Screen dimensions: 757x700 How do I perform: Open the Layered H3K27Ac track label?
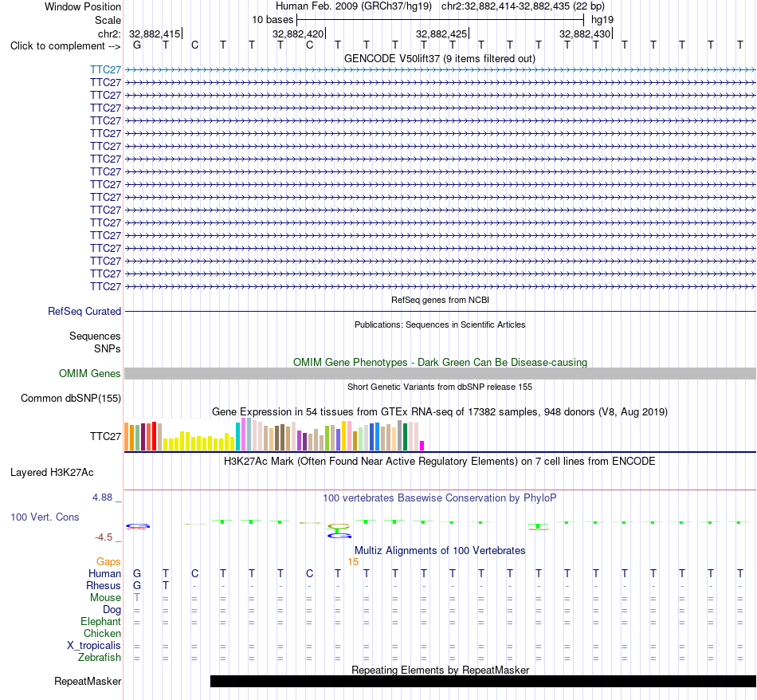(52, 473)
